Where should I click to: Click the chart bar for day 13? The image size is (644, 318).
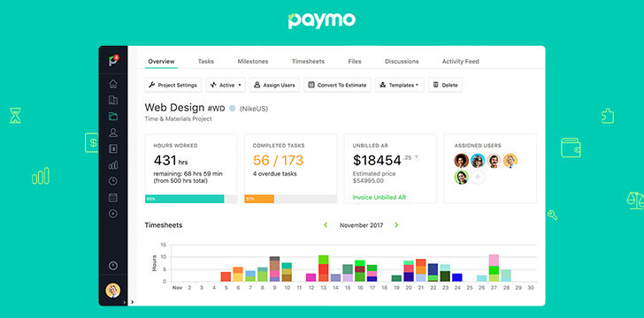(323, 269)
